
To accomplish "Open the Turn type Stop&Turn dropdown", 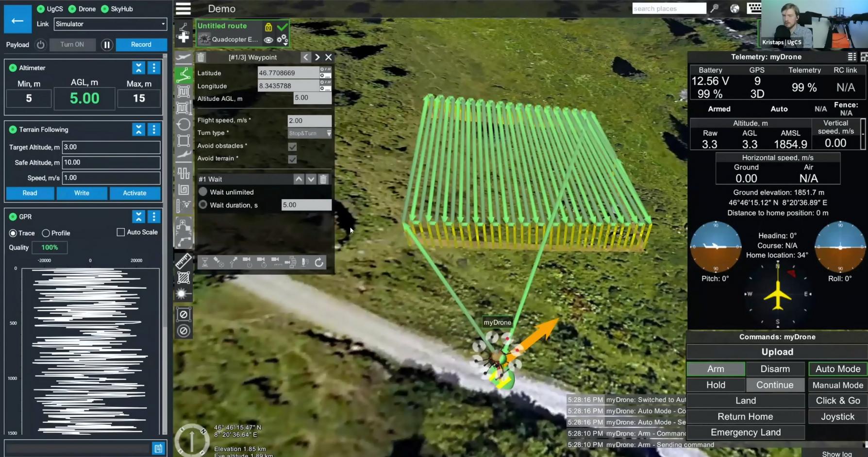I will tap(310, 133).
